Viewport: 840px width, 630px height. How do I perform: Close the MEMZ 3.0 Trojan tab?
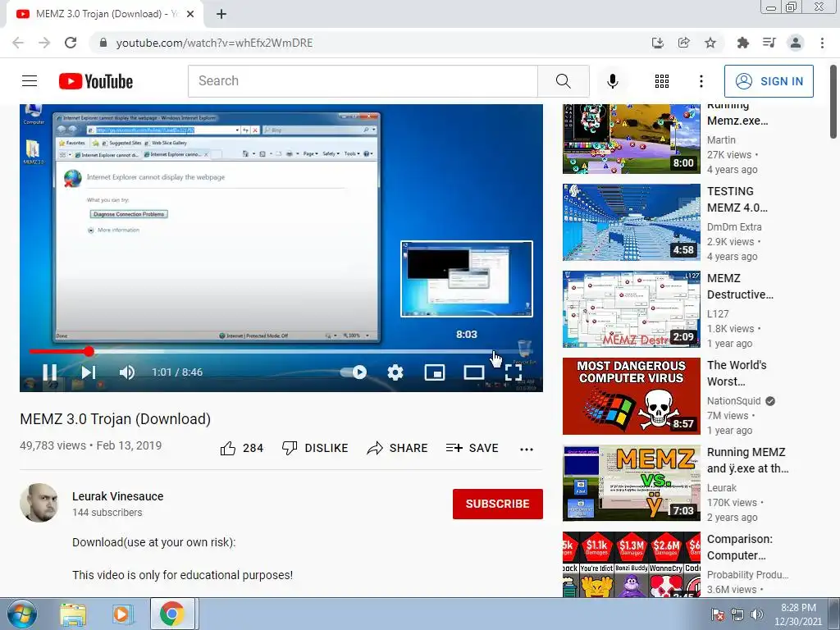[x=190, y=14]
